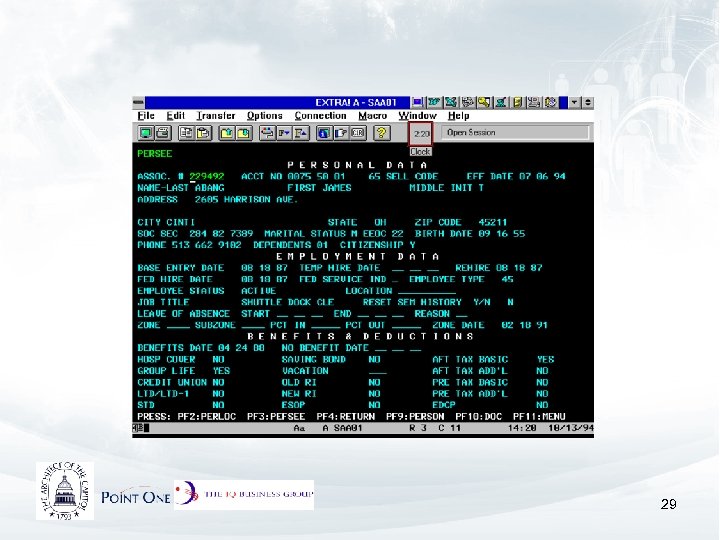
Task: Click the folder with up arrow icon
Action: pyautogui.click(x=227, y=133)
